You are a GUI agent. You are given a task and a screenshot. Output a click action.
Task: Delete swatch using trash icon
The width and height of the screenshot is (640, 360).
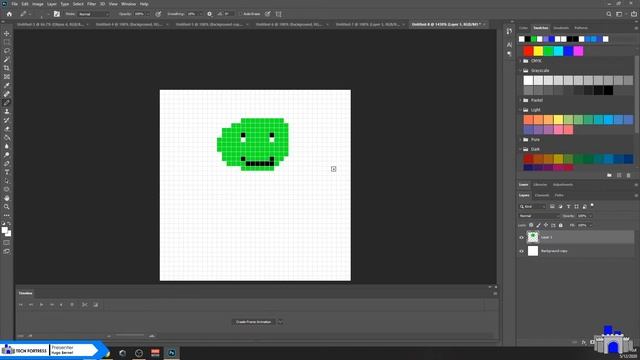(629, 175)
